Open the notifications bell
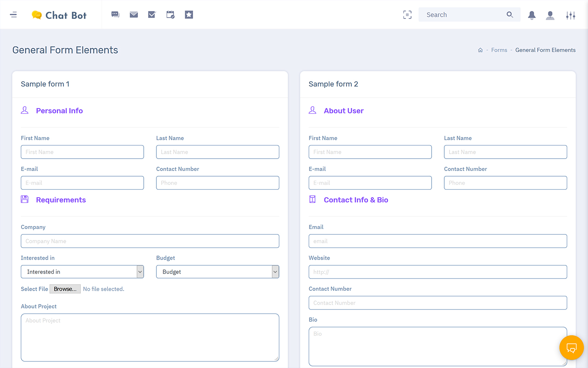 point(532,15)
